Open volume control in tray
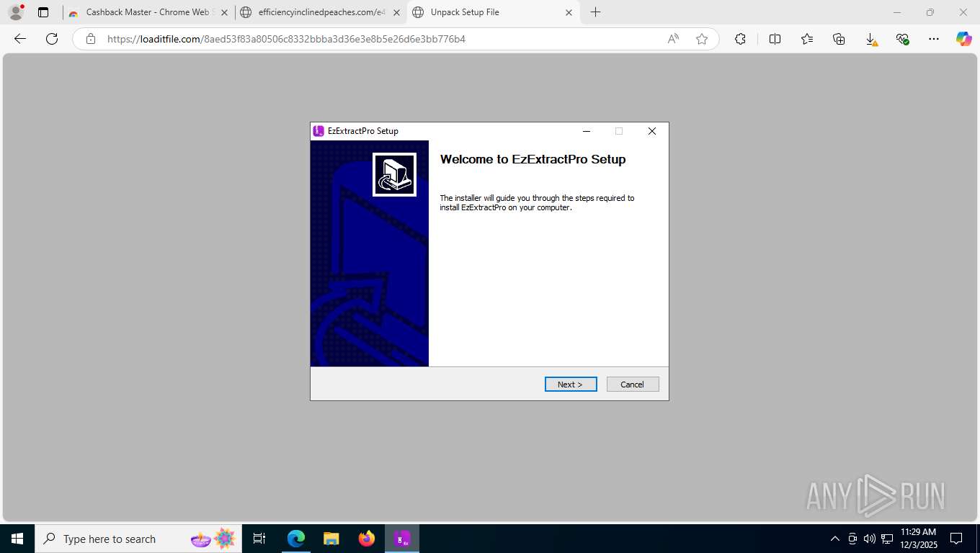This screenshot has height=553, width=980. pyautogui.click(x=870, y=539)
